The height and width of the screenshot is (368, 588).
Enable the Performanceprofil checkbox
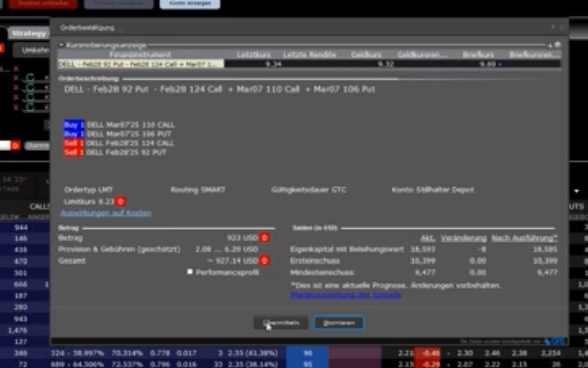click(x=190, y=272)
